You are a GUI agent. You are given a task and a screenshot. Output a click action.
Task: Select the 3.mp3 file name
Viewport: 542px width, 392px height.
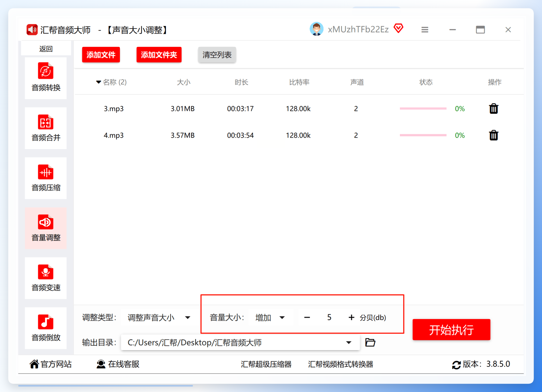click(113, 109)
